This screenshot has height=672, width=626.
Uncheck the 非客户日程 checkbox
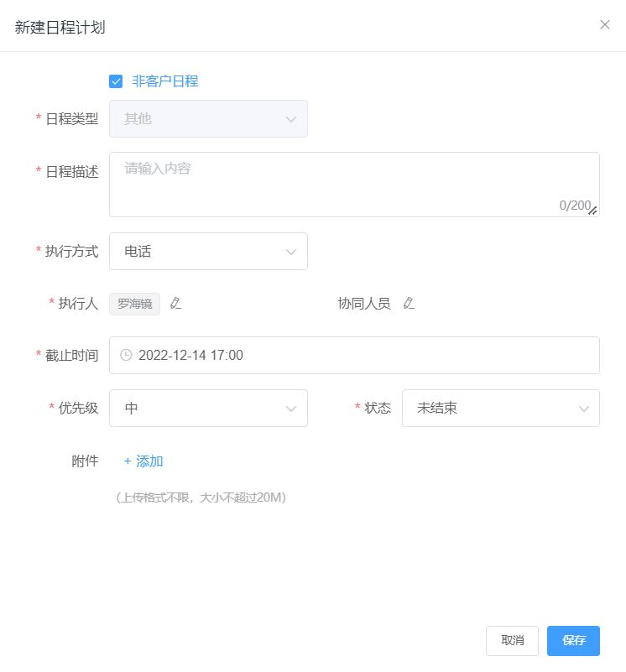tap(116, 81)
